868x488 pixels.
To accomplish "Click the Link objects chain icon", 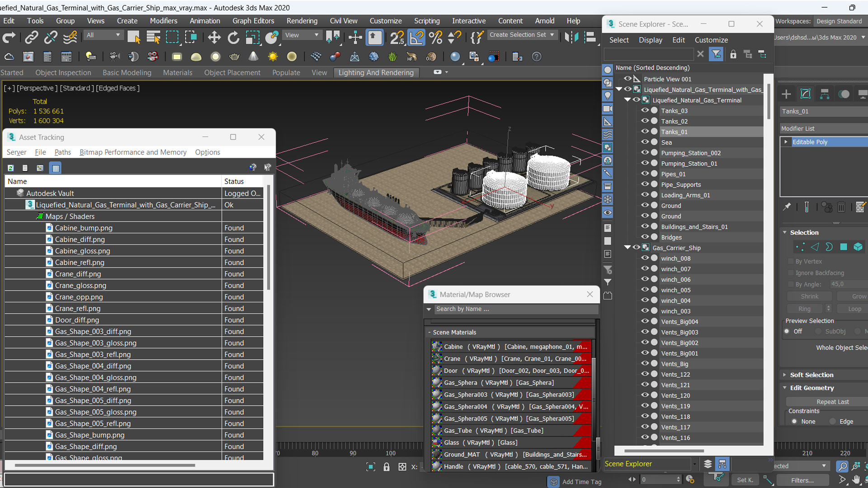I will click(31, 38).
